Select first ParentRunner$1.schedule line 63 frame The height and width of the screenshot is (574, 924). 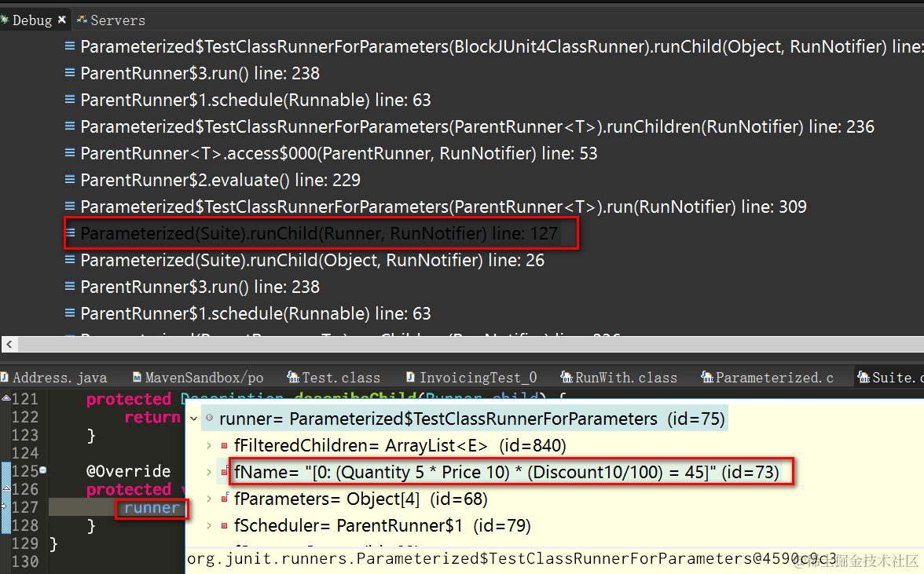(x=255, y=100)
